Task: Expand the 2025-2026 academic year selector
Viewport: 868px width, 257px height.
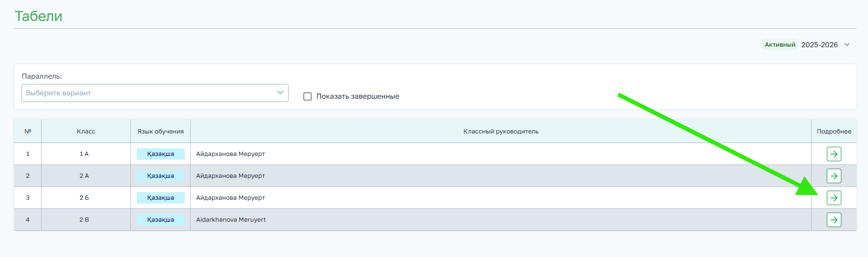Action: 819,45
